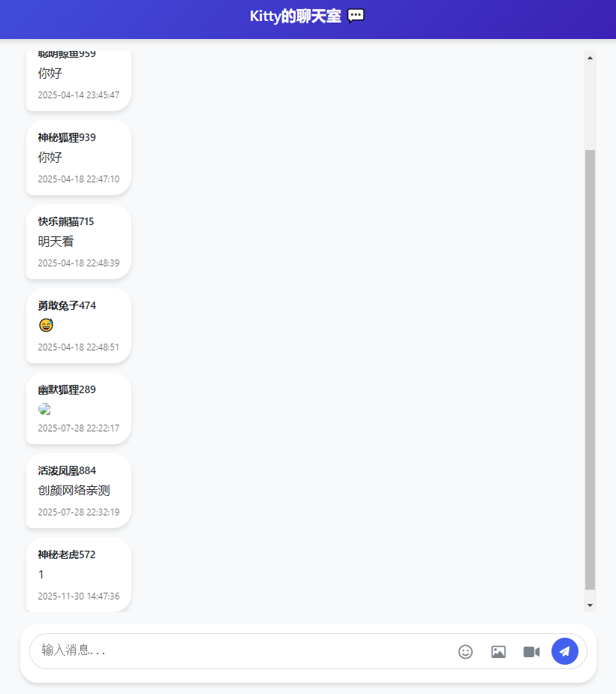Open broken image in 幽默狐狸289's message
Viewport: 616px width, 694px height.
coord(44,409)
